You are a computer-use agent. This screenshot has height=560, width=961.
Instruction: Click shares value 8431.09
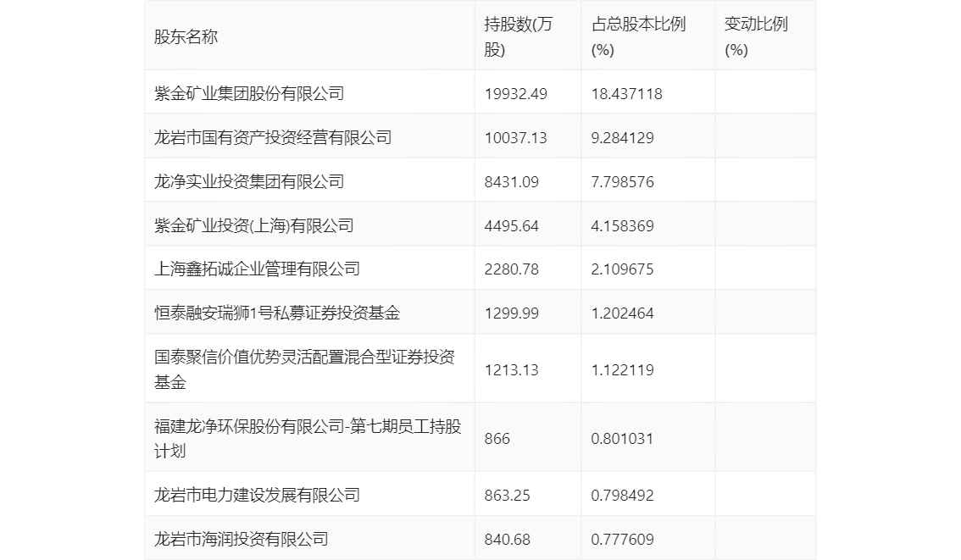[x=511, y=182]
